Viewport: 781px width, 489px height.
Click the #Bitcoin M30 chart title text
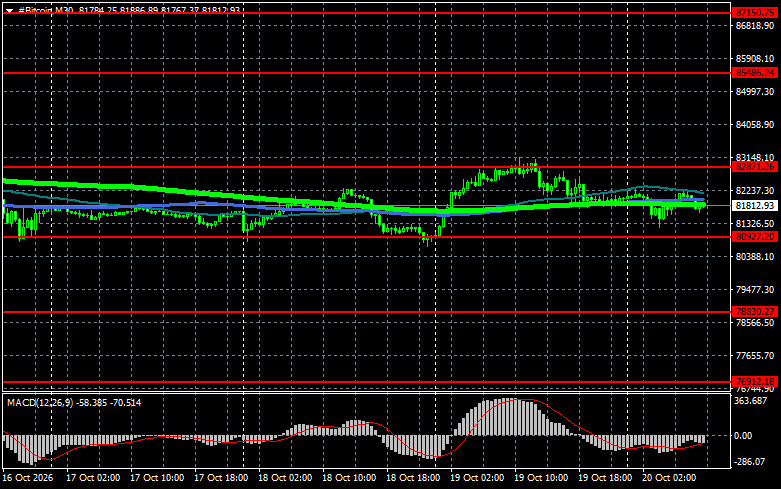pos(46,10)
